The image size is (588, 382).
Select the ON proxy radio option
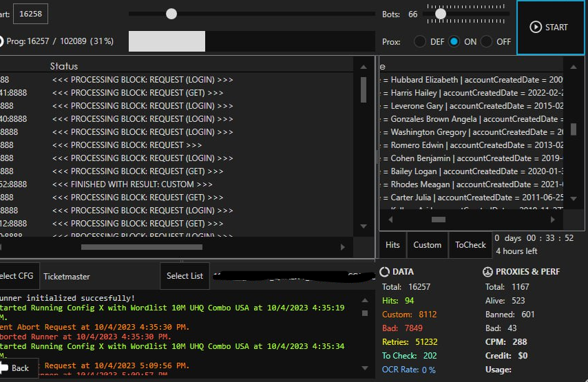pos(454,41)
